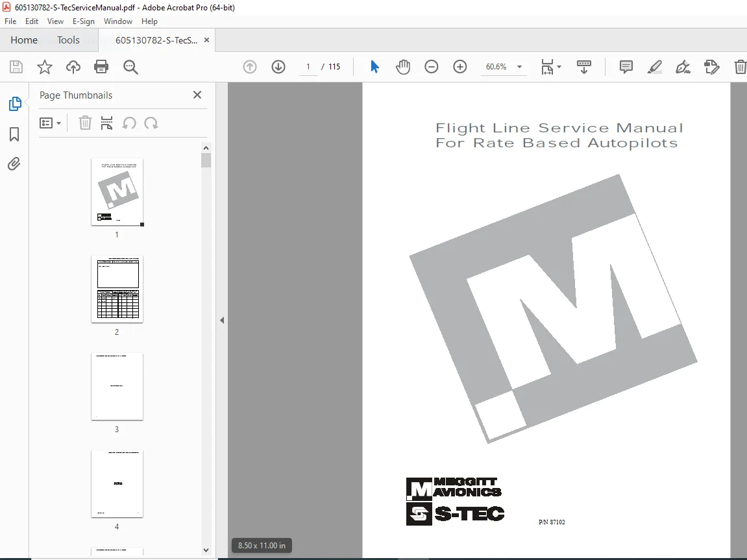Rotate pages clockwise
Image resolution: width=747 pixels, height=560 pixels.
(x=151, y=123)
